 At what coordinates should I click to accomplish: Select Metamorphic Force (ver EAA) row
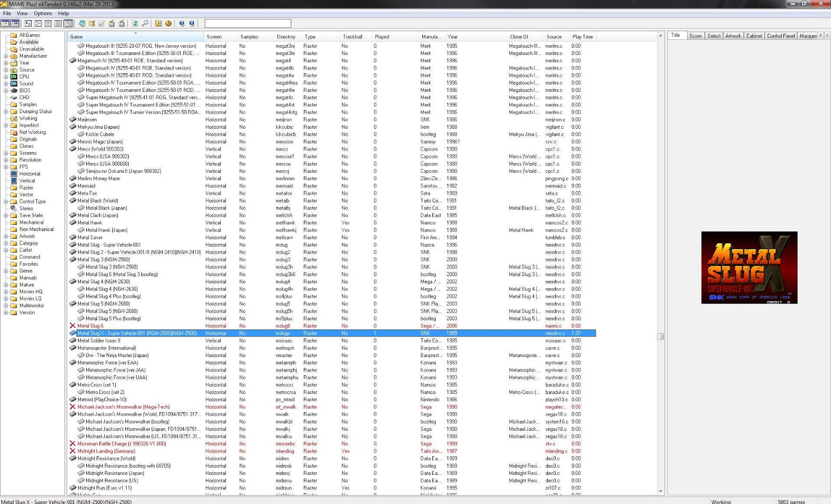[x=332, y=363]
